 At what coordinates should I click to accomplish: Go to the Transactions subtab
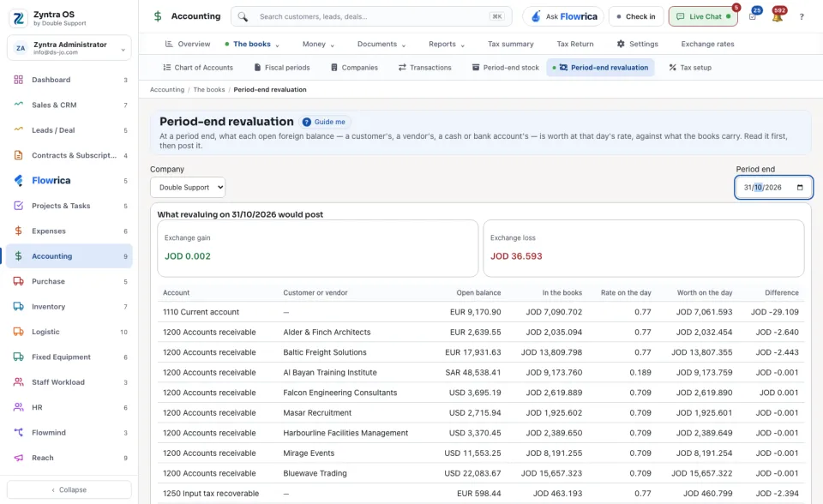coord(424,68)
